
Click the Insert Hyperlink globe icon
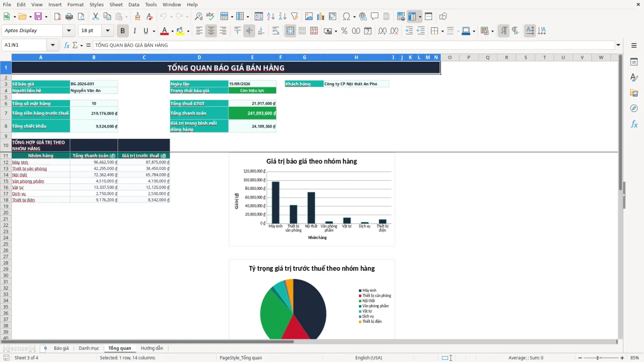point(363,16)
